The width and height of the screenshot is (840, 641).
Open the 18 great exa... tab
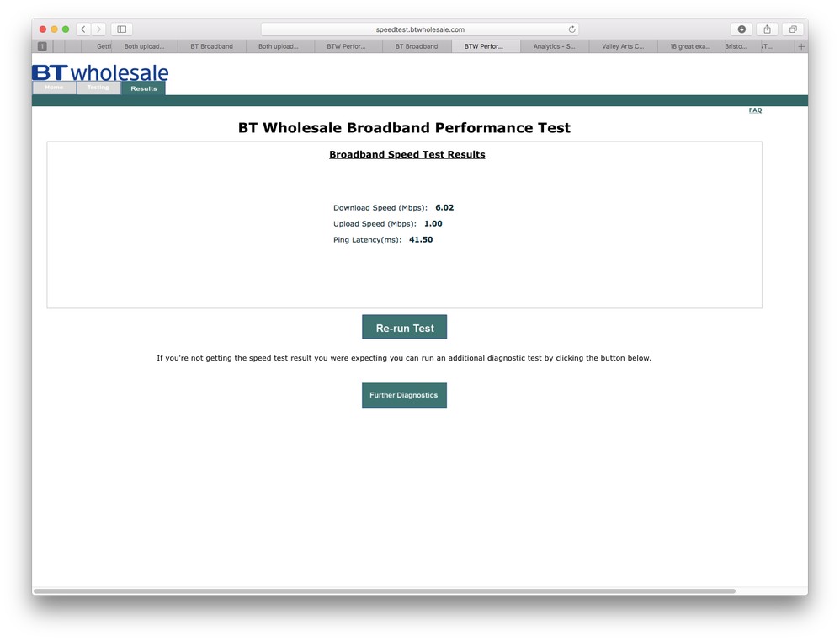[x=690, y=46]
